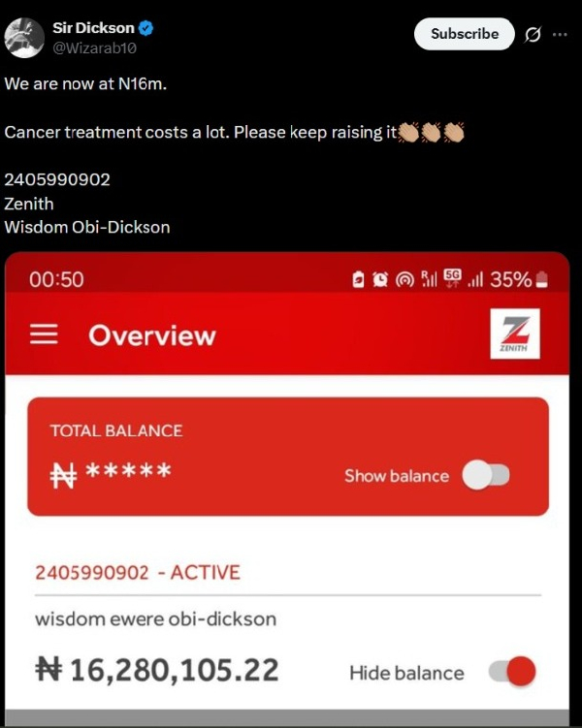Click the Grok slashed-circle icon
Screen dimensions: 582x728
pyautogui.click(x=533, y=34)
